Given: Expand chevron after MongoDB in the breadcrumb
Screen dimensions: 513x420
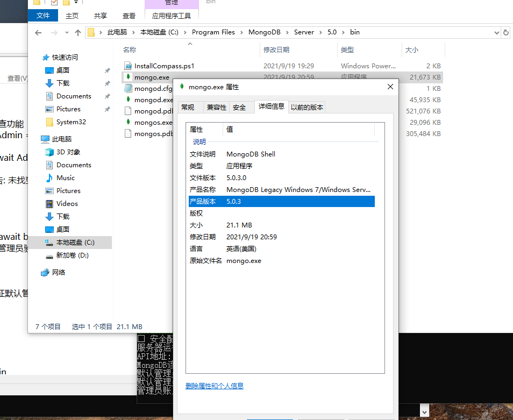Looking at the screenshot, I should tap(287, 32).
